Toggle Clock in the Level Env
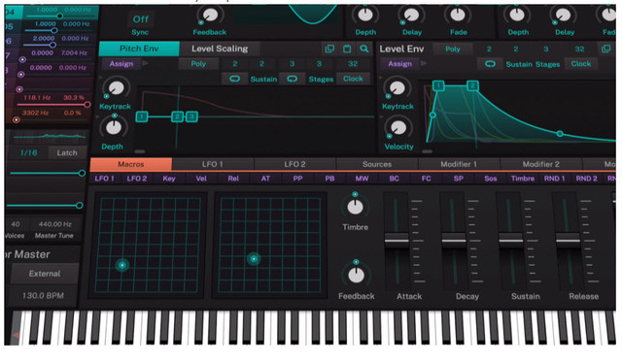The height and width of the screenshot is (364, 622). tap(581, 64)
